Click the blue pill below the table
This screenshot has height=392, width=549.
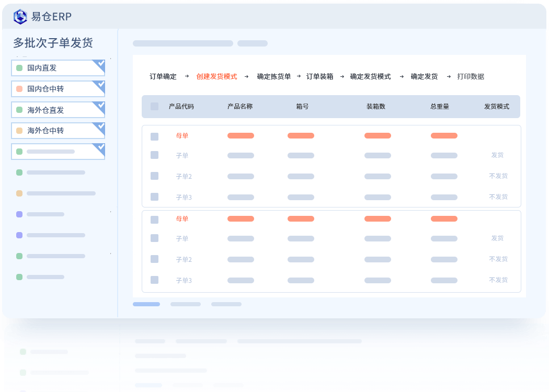point(146,304)
